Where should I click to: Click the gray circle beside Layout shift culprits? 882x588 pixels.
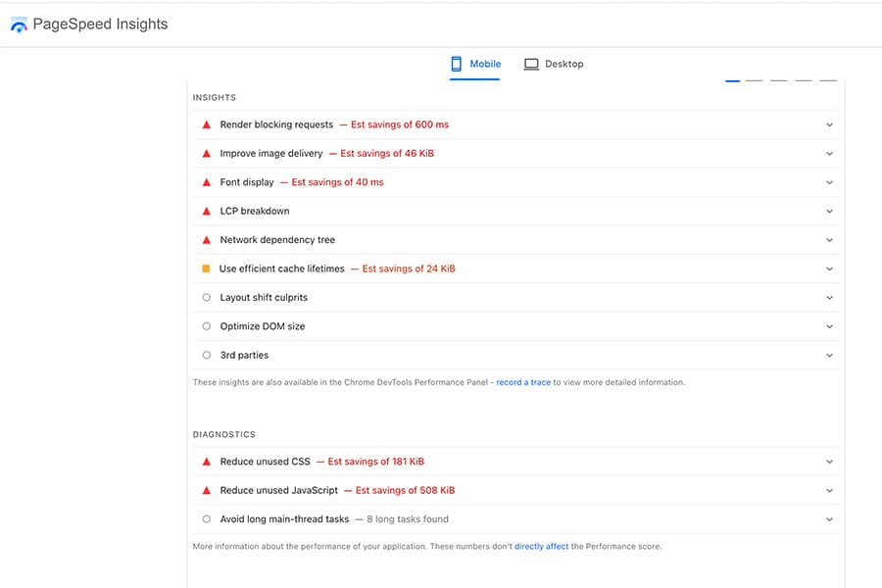206,297
